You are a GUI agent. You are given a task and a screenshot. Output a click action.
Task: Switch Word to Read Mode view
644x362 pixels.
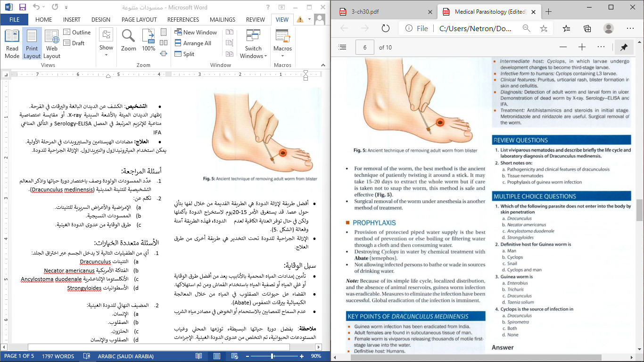point(12,44)
